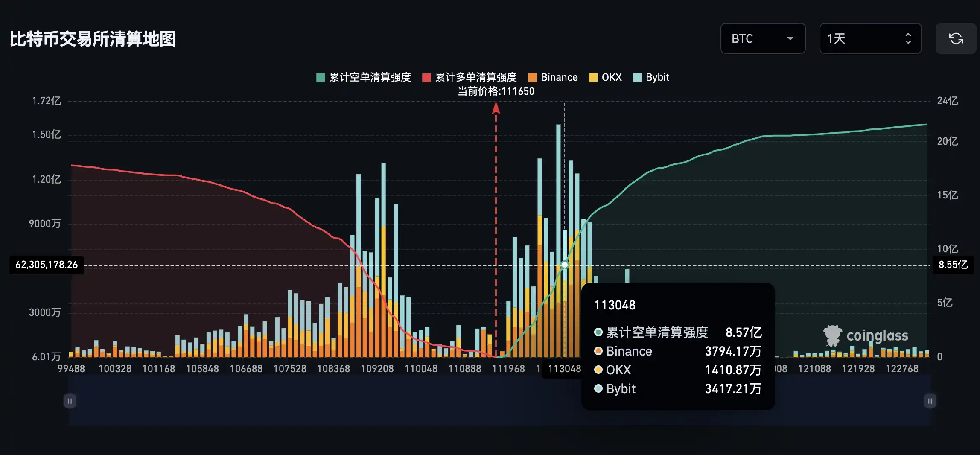
Task: Click the 累计多单清算强度 legend text
Action: tap(475, 77)
